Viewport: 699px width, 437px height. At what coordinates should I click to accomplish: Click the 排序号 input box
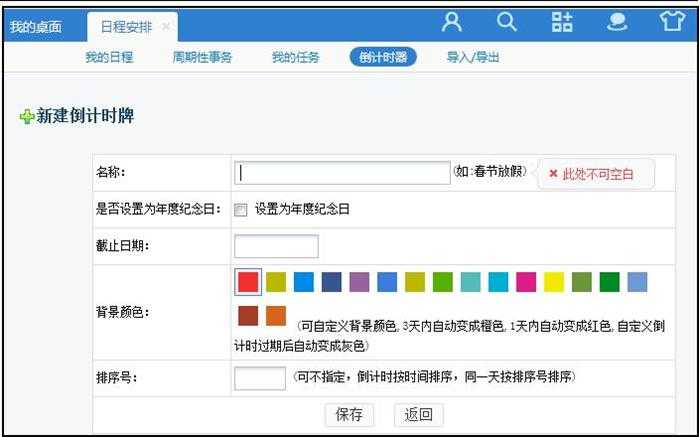[x=260, y=378]
